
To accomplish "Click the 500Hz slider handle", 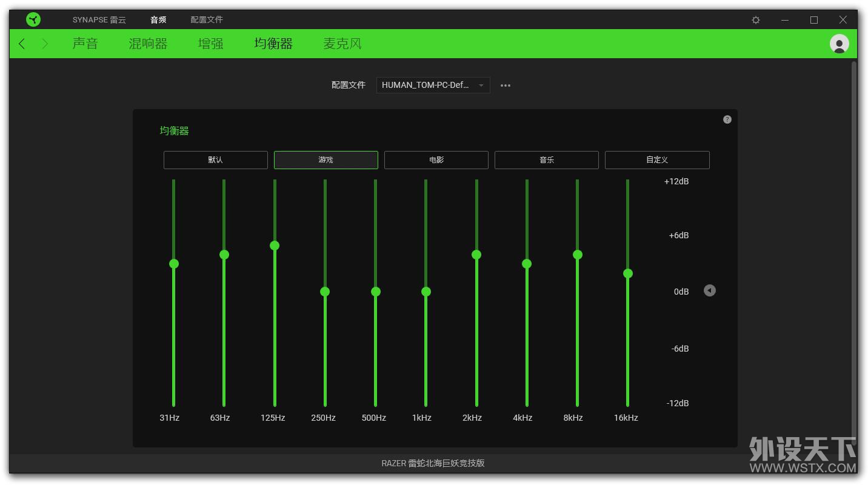I will click(x=376, y=292).
